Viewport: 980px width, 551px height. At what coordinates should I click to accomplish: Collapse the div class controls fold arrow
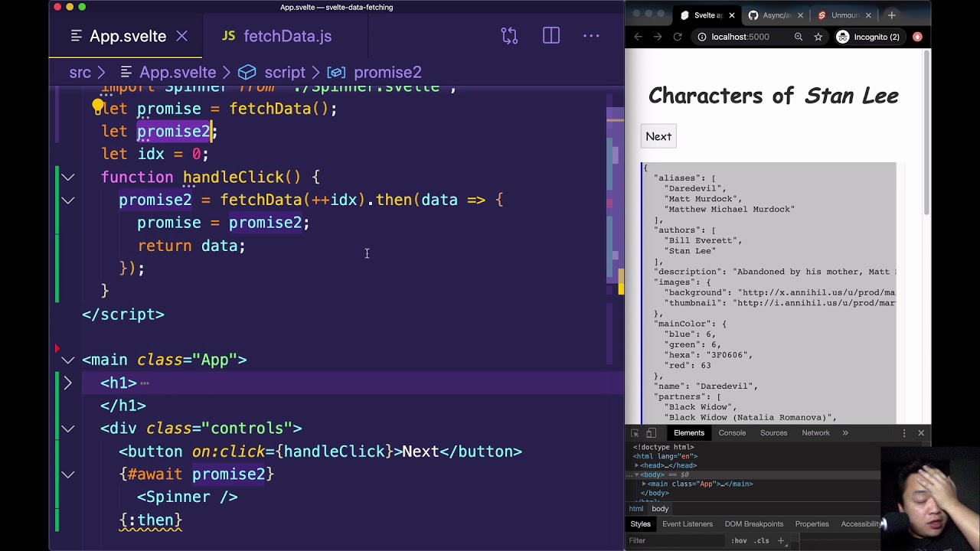point(68,429)
